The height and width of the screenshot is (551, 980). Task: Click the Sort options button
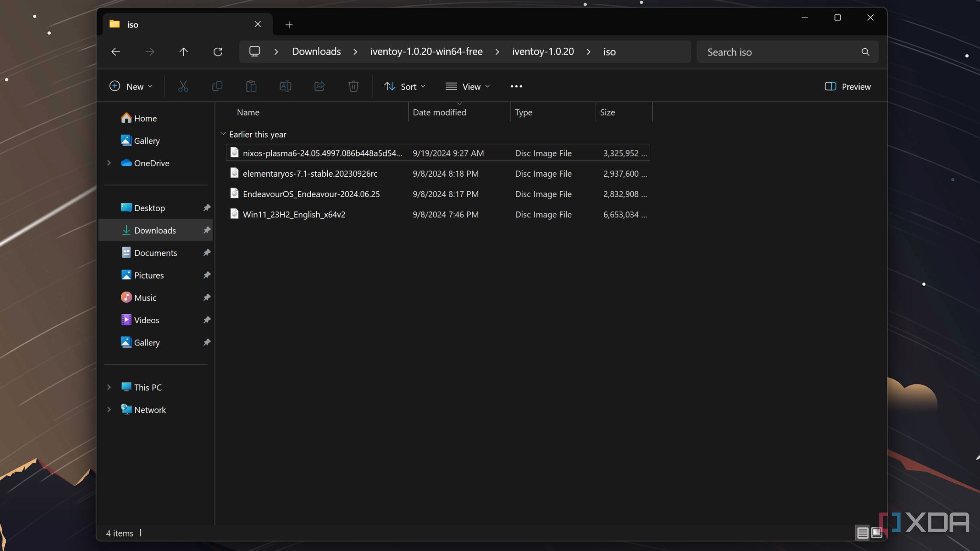pos(404,86)
